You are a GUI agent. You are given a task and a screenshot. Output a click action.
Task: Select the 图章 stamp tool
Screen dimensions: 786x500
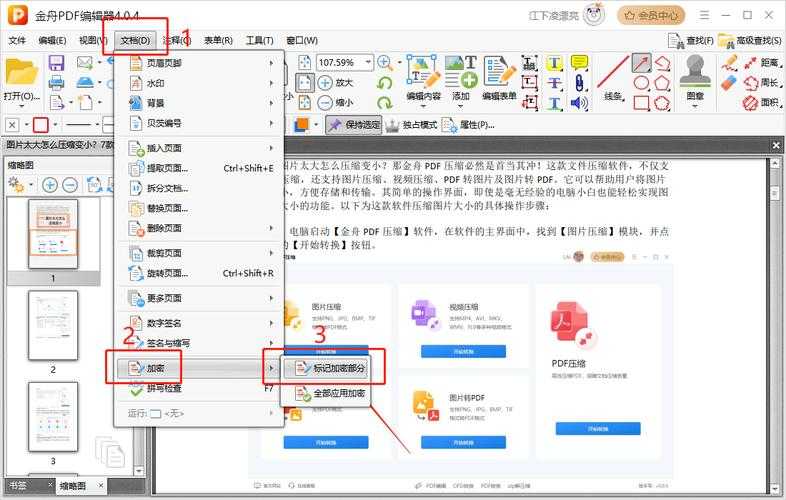pos(695,77)
